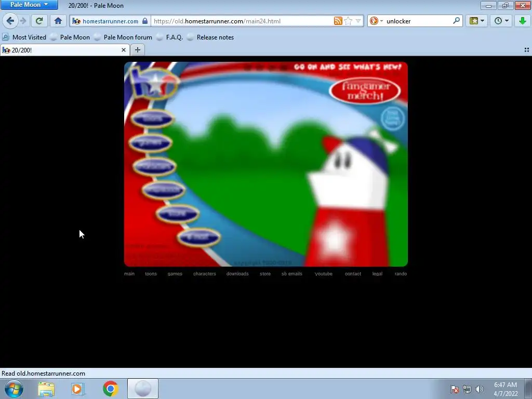Viewport: 532px width, 399px height.
Task: Click the padlock site security icon
Action: [145, 21]
